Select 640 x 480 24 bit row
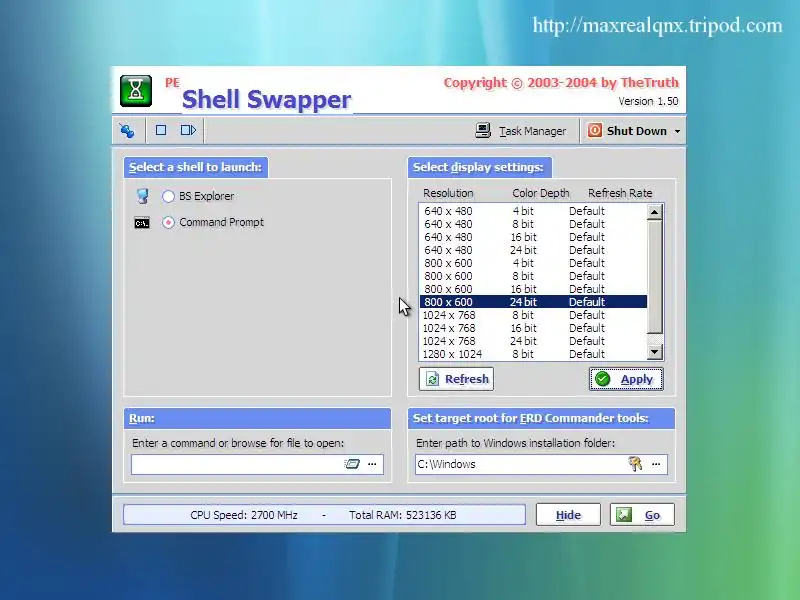Viewport: 800px width, 600px height. coord(533,250)
